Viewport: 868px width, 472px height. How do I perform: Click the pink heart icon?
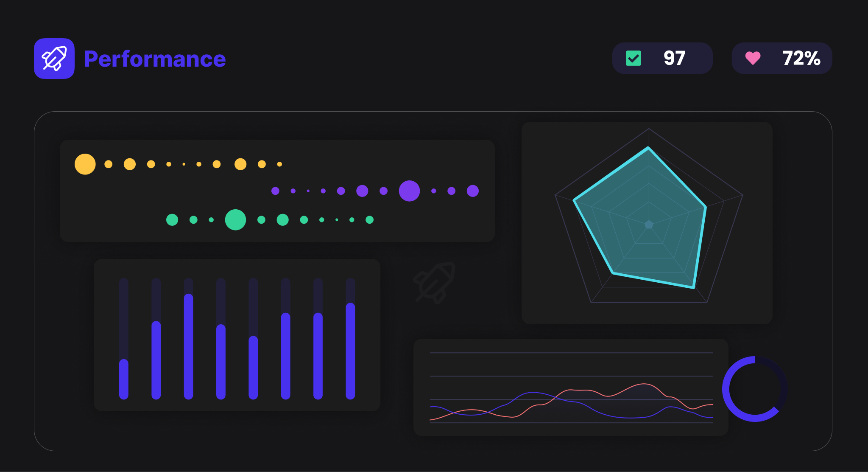(753, 58)
